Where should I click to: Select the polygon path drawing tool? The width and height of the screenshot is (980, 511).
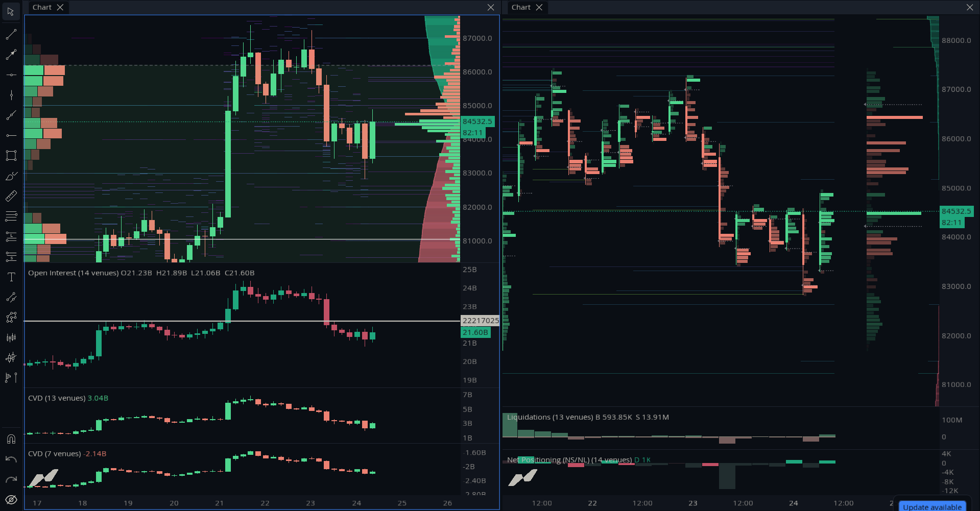coord(11,318)
